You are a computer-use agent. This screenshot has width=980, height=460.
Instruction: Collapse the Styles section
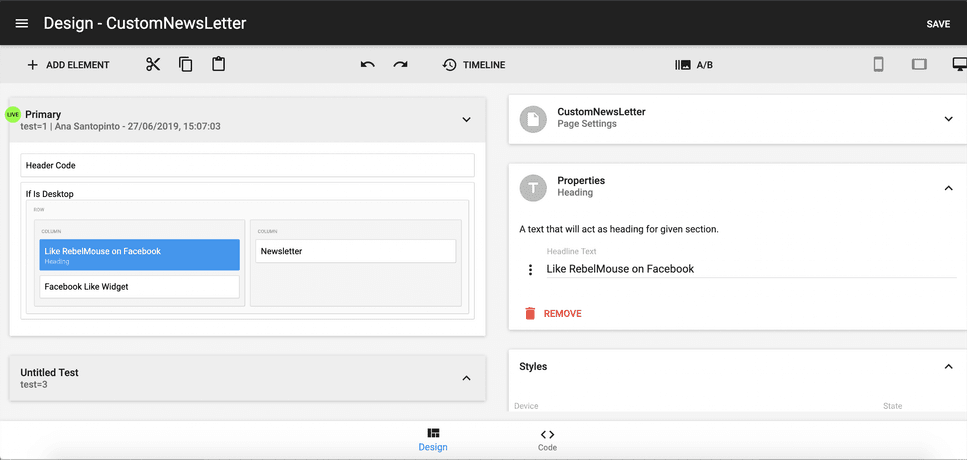948,367
